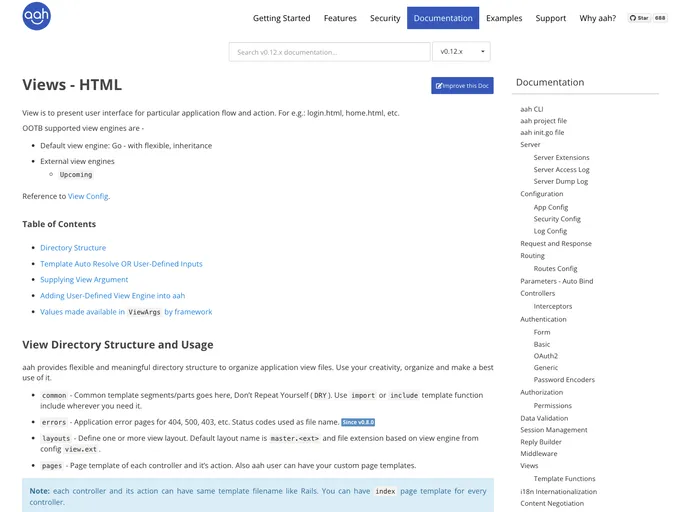
Task: Go to the Examples page
Action: (x=504, y=18)
